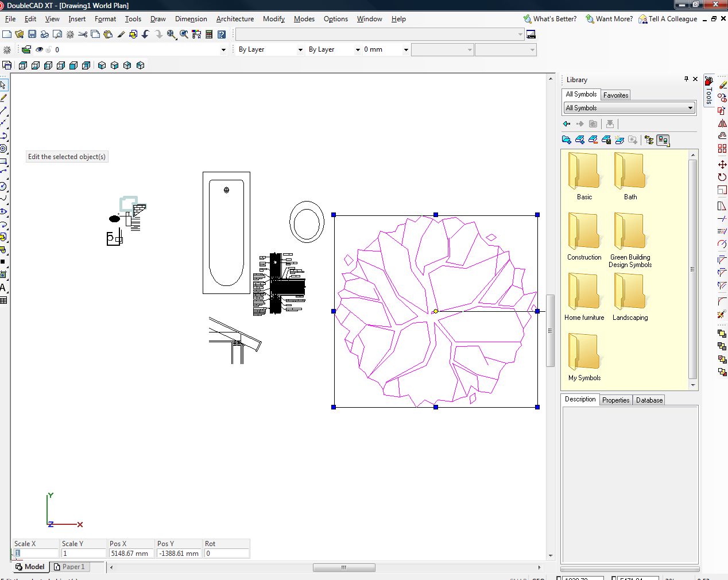Viewport: 728px width, 580px height.
Task: Click the Explode tool in right toolbar
Action: click(x=722, y=315)
